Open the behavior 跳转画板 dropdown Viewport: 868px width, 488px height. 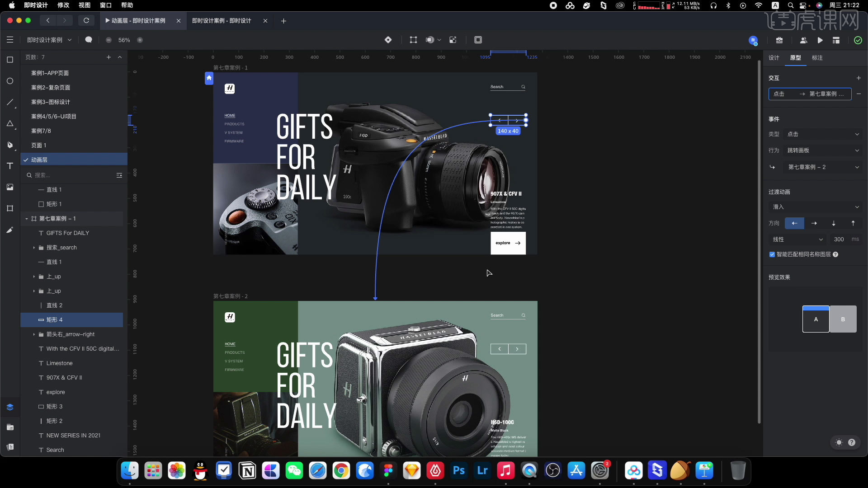pos(823,150)
